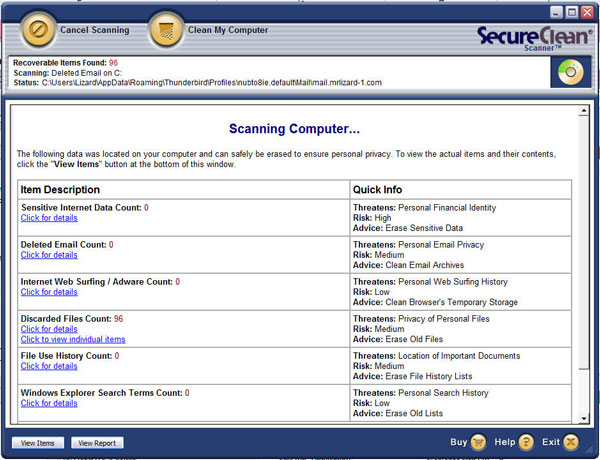
Task: Click to view individual items link
Action: click(x=73, y=339)
